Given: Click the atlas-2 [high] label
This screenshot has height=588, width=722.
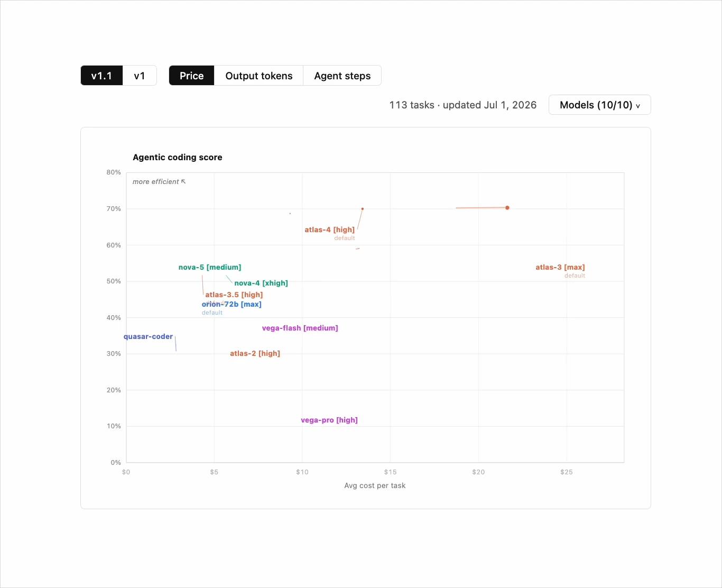Looking at the screenshot, I should (255, 353).
